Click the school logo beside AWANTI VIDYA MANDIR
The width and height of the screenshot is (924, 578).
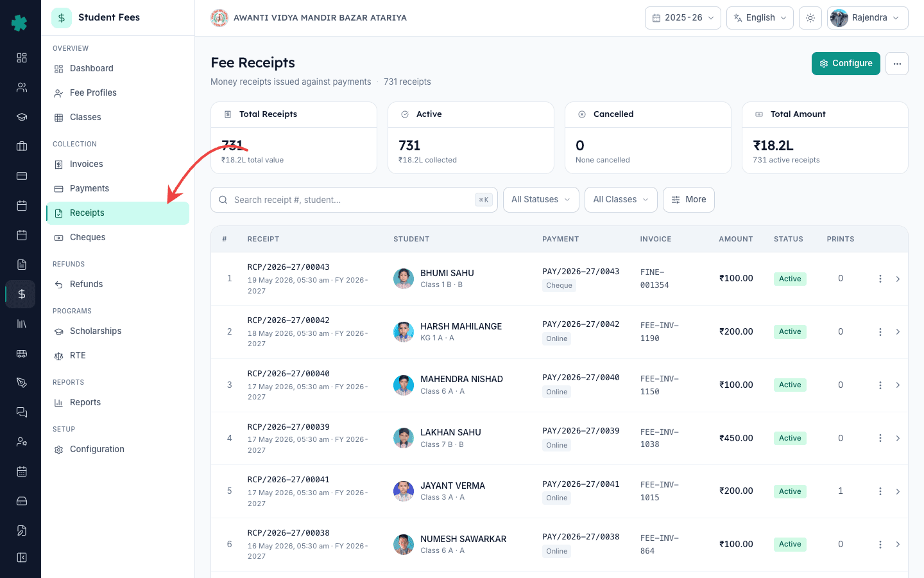coord(219,18)
